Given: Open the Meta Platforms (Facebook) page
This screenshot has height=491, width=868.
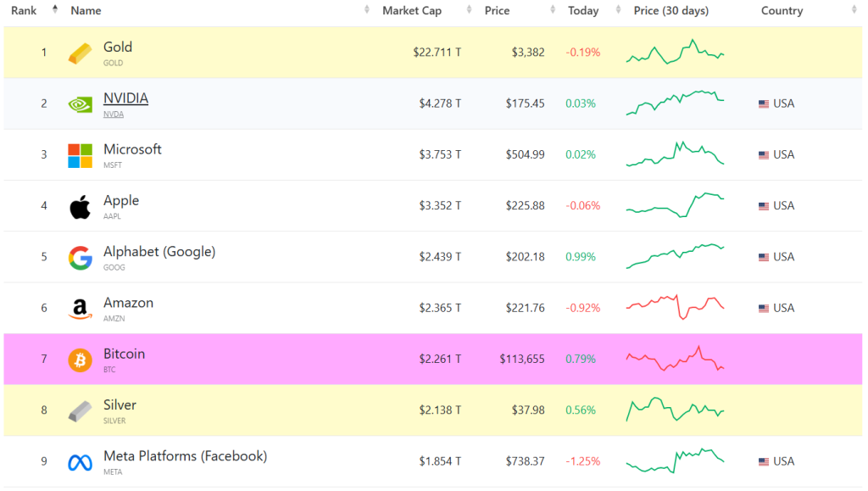Looking at the screenshot, I should pyautogui.click(x=186, y=456).
